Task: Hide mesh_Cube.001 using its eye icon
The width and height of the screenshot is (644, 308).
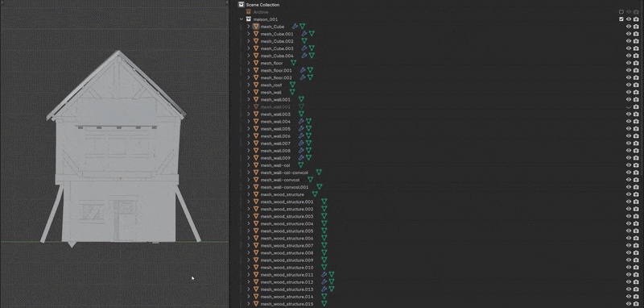Action: pos(629,34)
